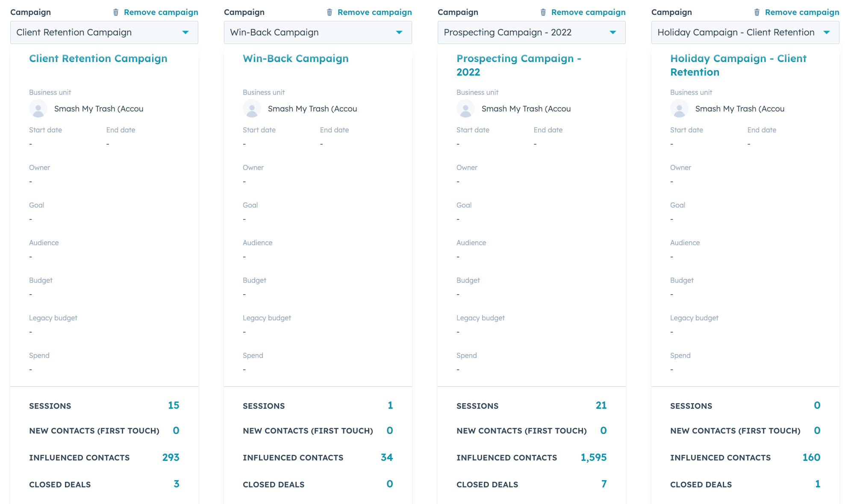Viewport: 848px width, 504px height.
Task: Remove the Win-Back campaign via link
Action: coord(375,12)
